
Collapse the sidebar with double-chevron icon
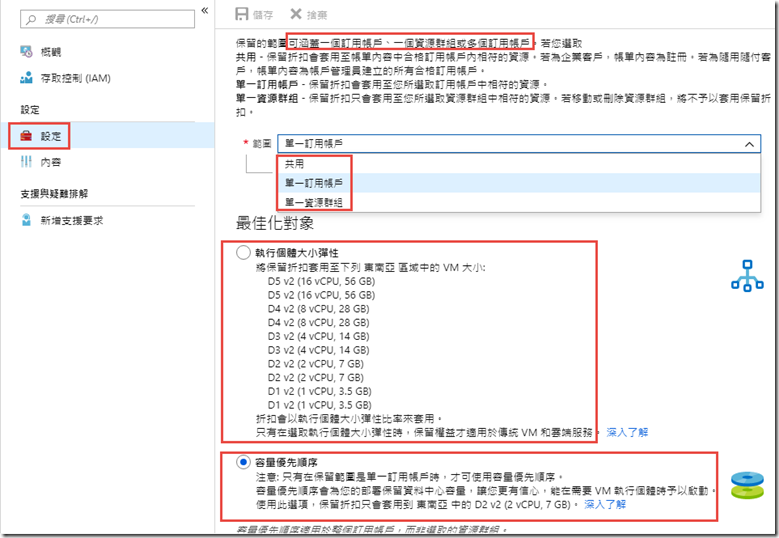click(x=205, y=9)
